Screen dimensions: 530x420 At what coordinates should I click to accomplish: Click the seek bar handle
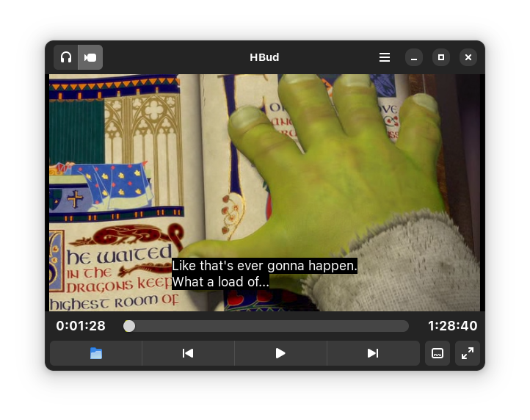[129, 326]
